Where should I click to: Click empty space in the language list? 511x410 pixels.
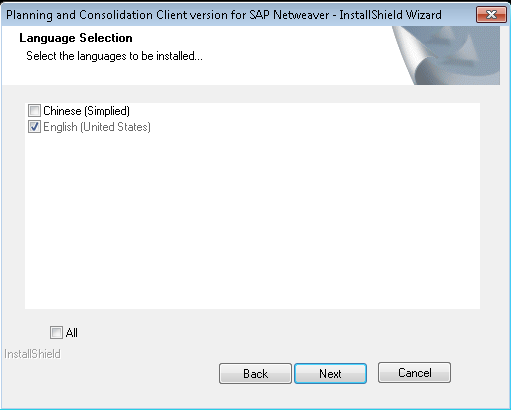coord(252,220)
